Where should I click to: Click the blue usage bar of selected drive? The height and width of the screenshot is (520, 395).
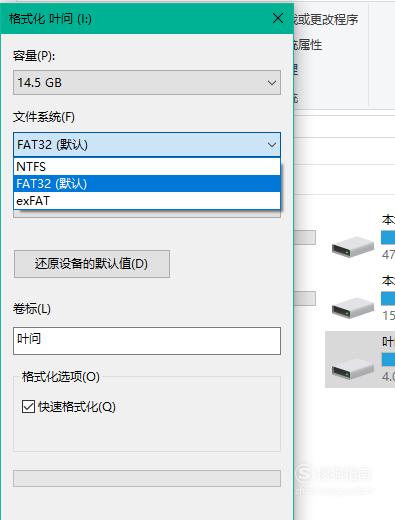coord(388,360)
